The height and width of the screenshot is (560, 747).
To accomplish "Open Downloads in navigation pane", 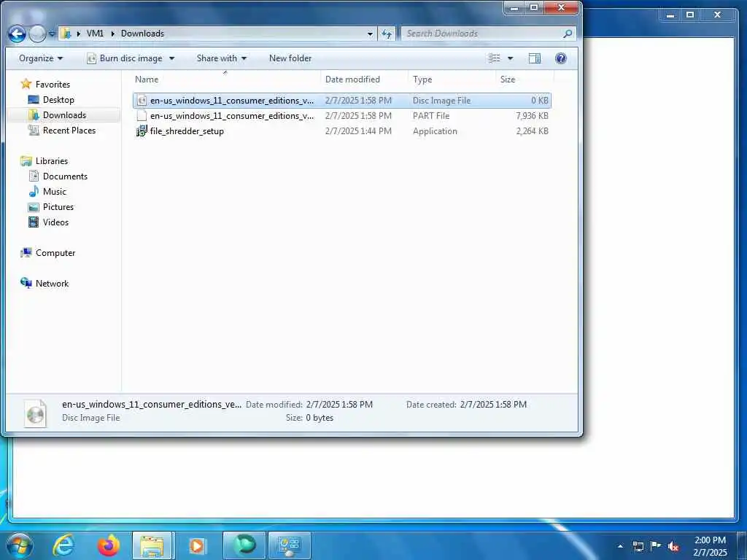I will [x=64, y=114].
